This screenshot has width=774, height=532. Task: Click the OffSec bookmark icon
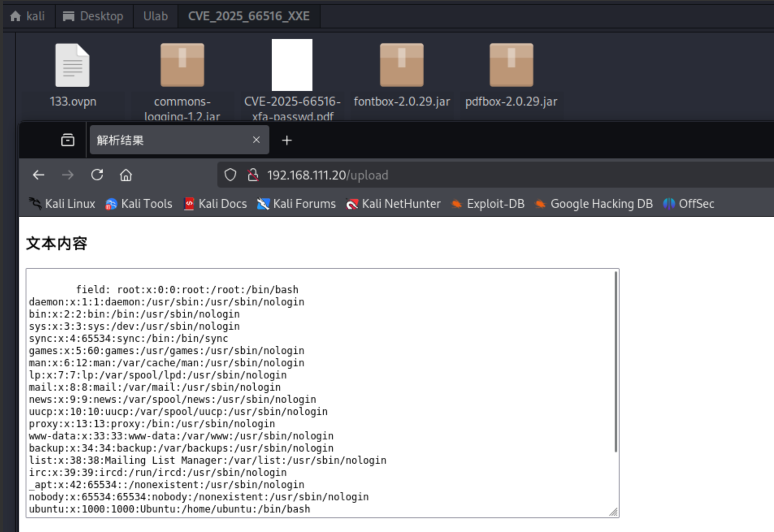[x=670, y=203]
